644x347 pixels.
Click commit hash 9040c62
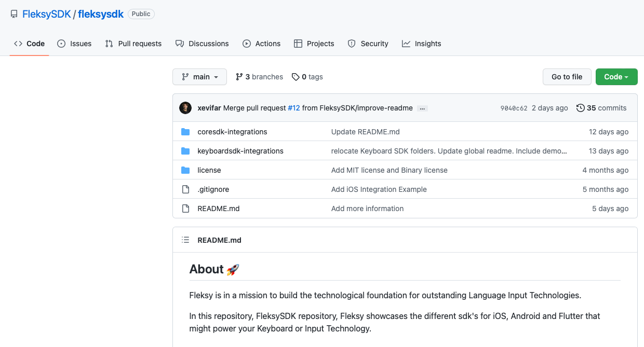(x=514, y=108)
